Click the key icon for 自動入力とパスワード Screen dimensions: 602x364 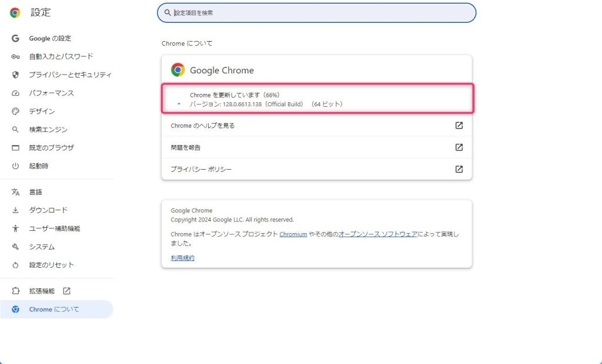pos(16,56)
